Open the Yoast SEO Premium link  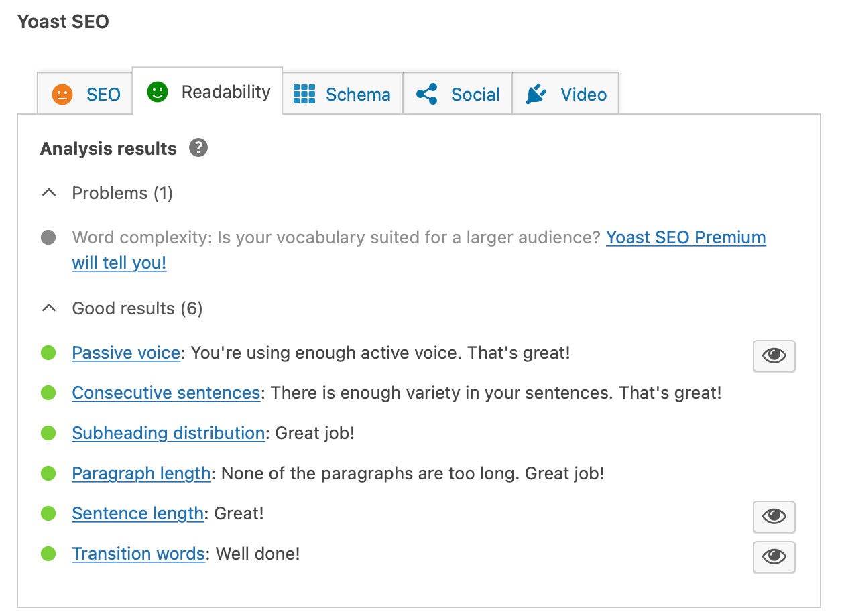685,237
